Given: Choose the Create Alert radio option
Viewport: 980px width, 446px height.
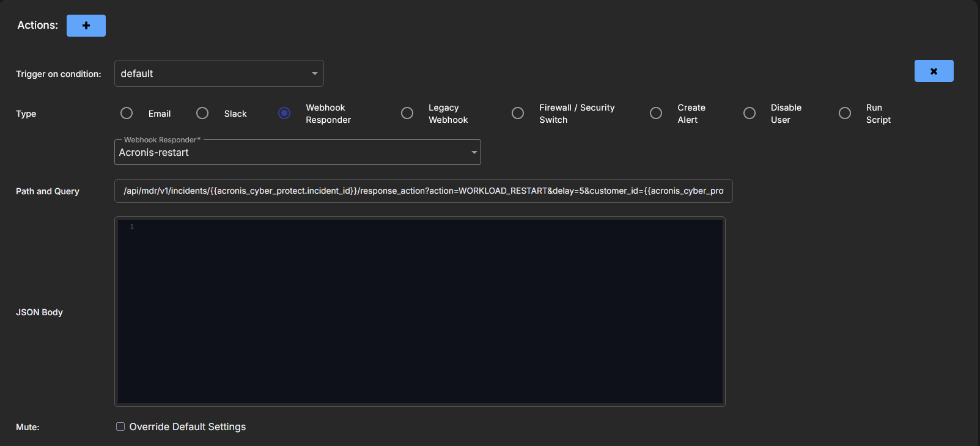Looking at the screenshot, I should (x=656, y=114).
